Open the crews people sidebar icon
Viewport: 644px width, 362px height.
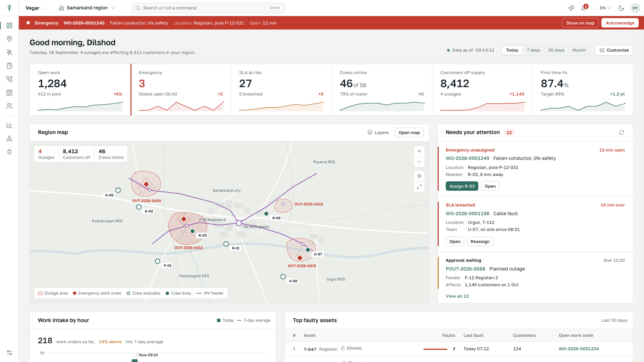coord(9,106)
